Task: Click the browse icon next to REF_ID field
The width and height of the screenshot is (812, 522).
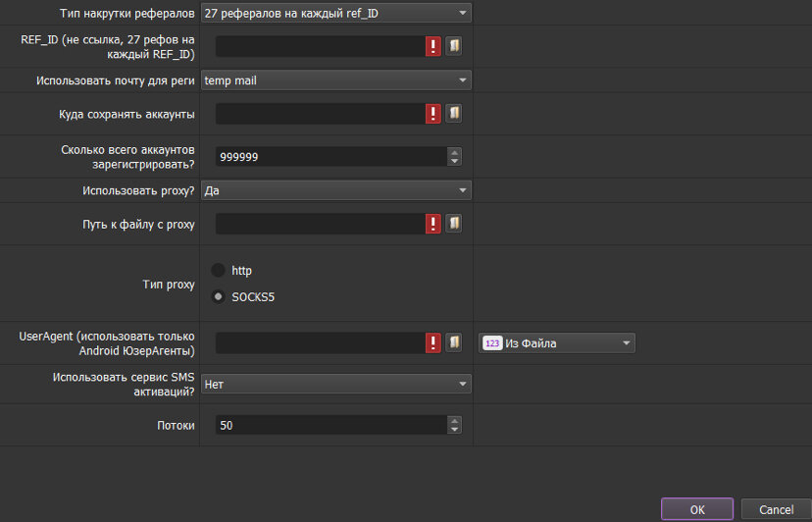Action: coord(454,47)
